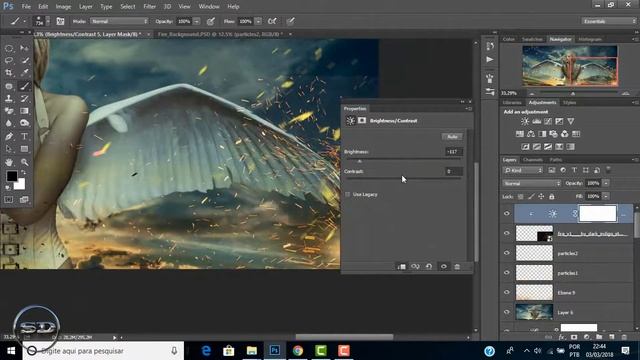Select the Path Selection arrow tool

click(x=9, y=149)
